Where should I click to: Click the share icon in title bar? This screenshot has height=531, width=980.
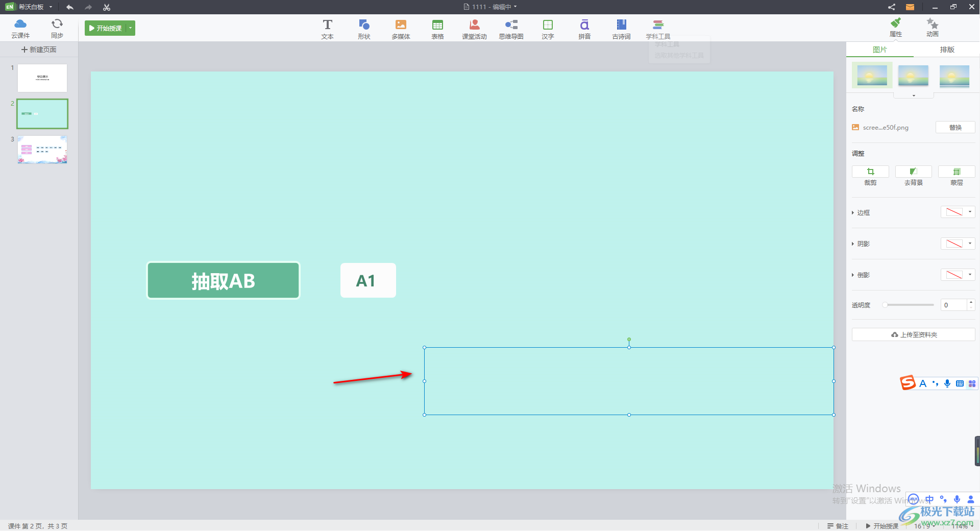[891, 7]
